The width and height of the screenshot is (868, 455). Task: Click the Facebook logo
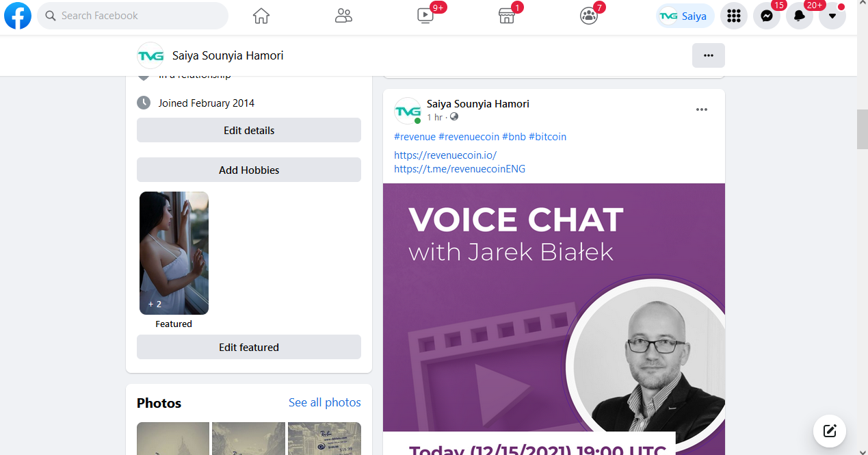(18, 16)
